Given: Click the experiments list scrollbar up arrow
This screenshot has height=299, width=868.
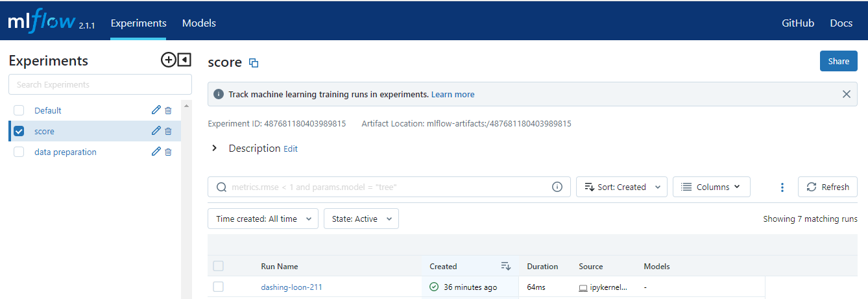Looking at the screenshot, I should click(186, 105).
